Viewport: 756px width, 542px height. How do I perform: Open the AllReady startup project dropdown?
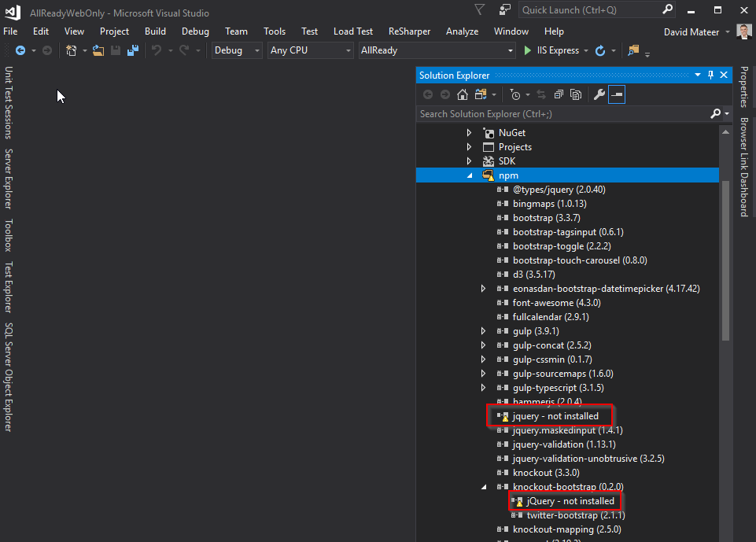tap(437, 50)
